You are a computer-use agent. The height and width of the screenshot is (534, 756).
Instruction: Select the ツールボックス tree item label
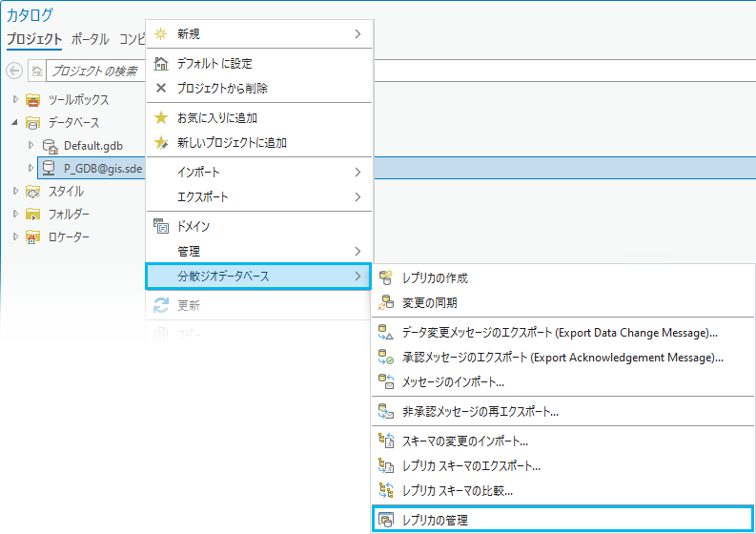coord(78,100)
